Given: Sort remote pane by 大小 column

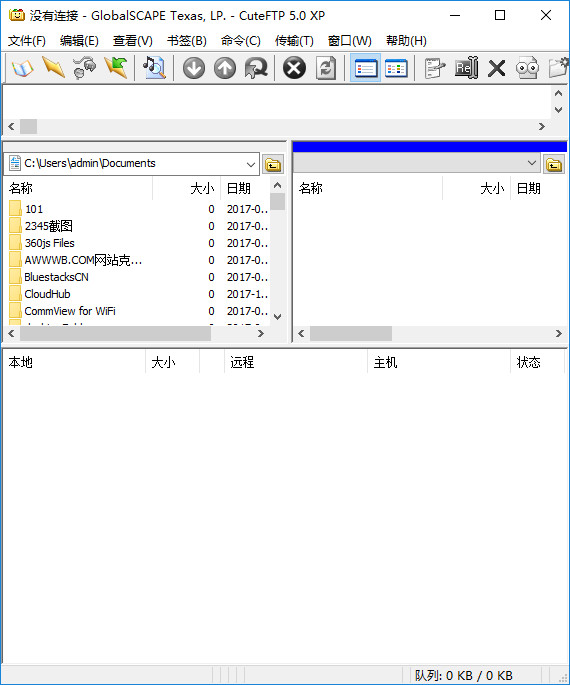Looking at the screenshot, I should [477, 188].
